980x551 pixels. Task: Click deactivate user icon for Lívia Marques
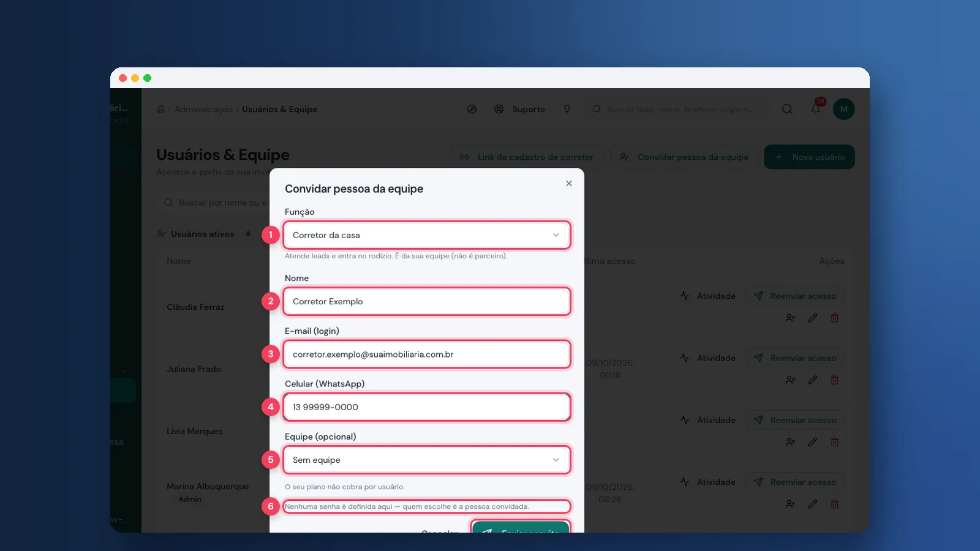click(x=790, y=442)
